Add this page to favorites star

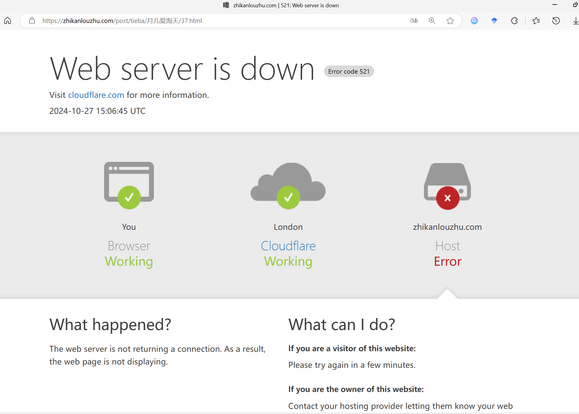coord(450,21)
